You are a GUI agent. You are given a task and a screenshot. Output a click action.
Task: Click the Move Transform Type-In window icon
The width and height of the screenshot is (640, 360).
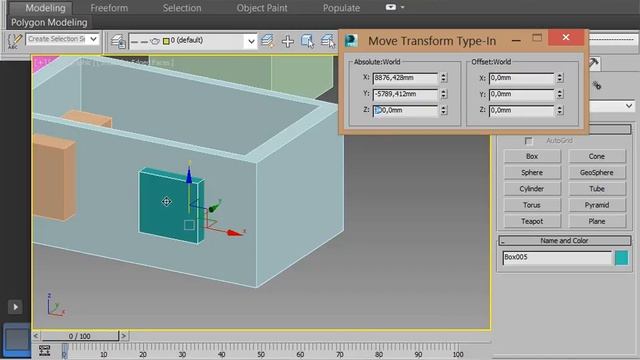pos(351,40)
